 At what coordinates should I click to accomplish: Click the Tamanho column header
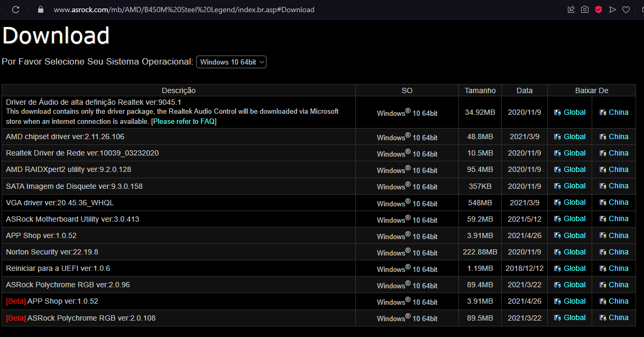[x=480, y=90]
